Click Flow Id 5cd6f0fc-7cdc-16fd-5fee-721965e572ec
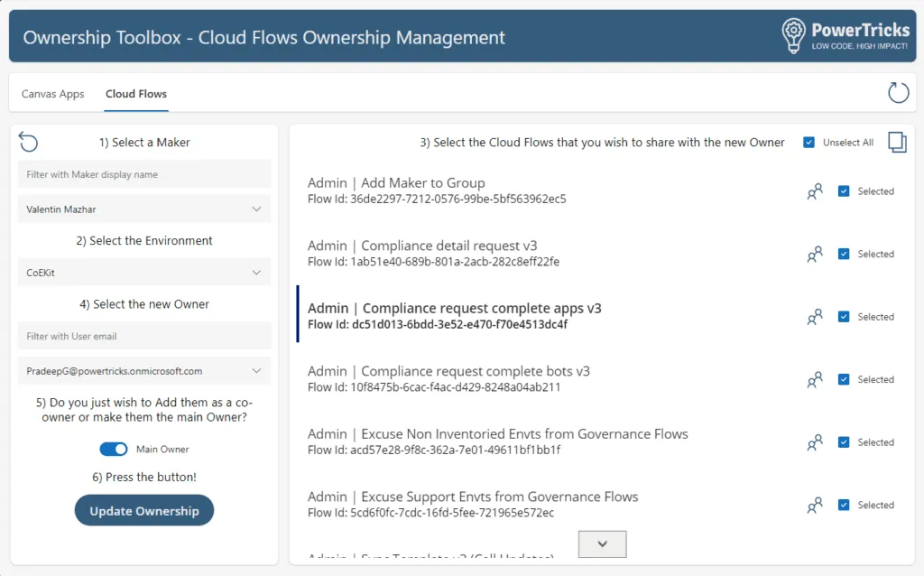924x576 pixels. [430, 513]
